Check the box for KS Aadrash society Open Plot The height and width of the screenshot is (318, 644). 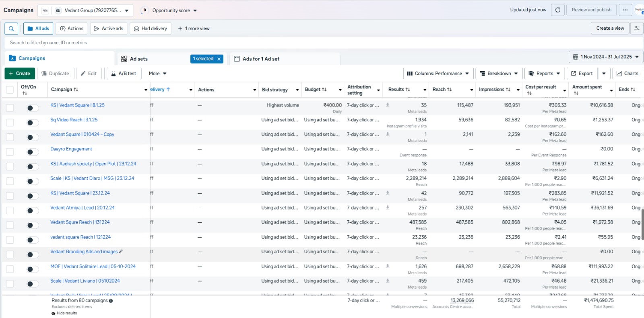[x=10, y=166]
